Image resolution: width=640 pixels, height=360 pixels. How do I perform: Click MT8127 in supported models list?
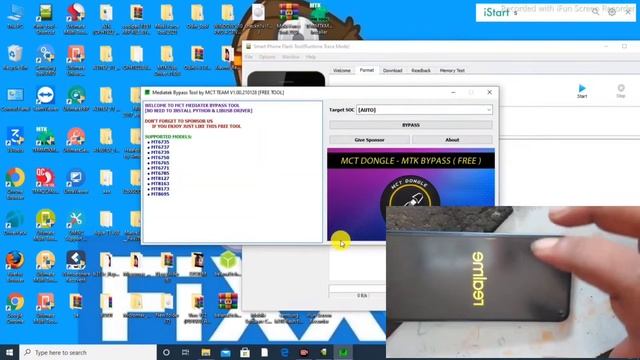coord(160,178)
